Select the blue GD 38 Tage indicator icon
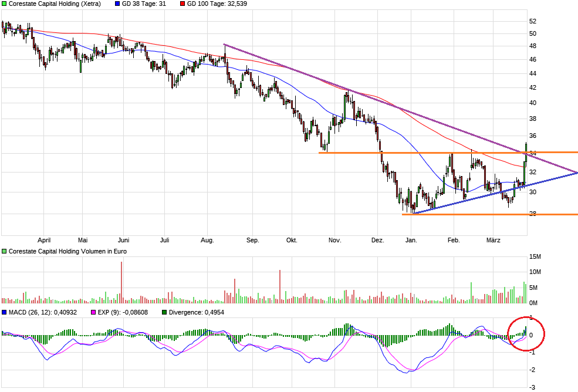 click(117, 4)
